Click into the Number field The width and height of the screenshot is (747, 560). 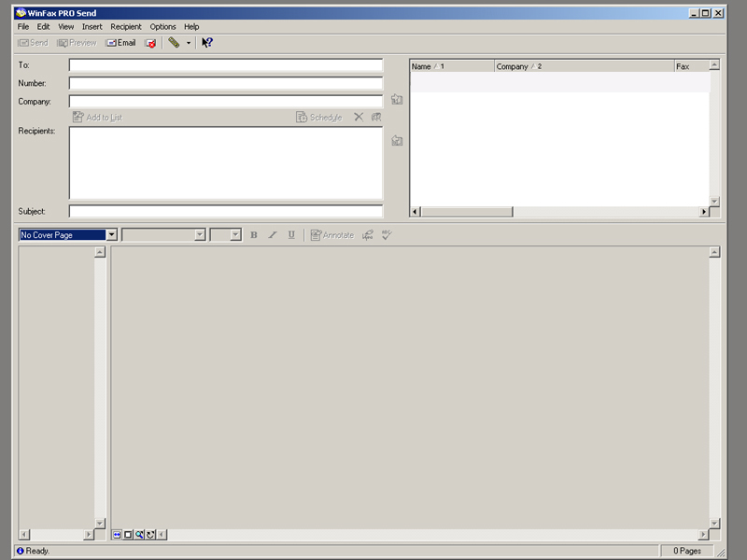(x=226, y=83)
